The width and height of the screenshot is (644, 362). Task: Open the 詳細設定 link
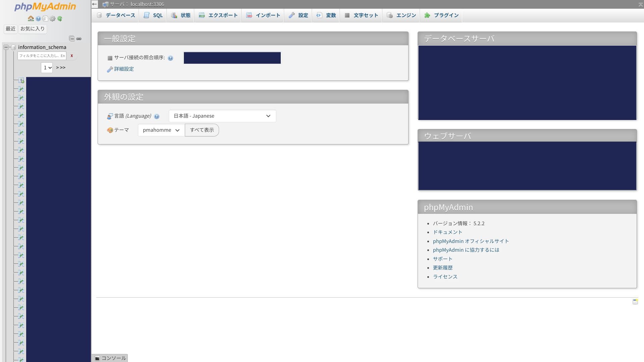[x=124, y=69]
